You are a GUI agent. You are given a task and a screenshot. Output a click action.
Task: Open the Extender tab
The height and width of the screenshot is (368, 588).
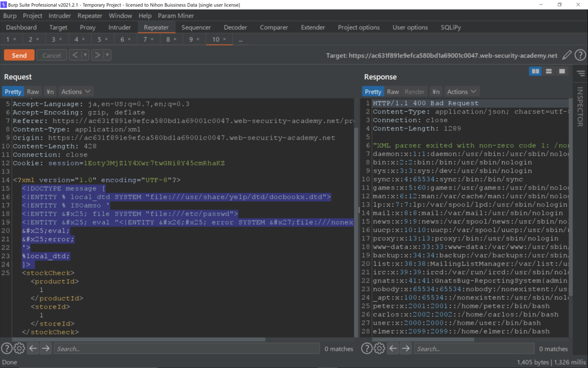pyautogui.click(x=313, y=27)
